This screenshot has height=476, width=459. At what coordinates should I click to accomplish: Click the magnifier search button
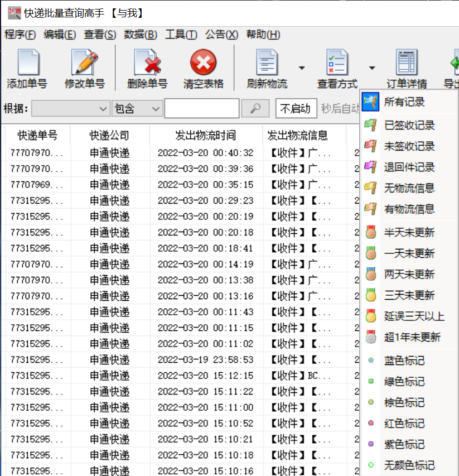255,108
